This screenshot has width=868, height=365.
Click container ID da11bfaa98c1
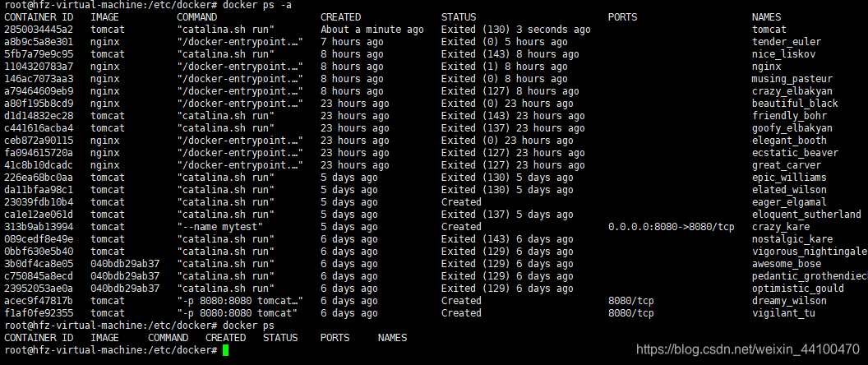(x=39, y=189)
